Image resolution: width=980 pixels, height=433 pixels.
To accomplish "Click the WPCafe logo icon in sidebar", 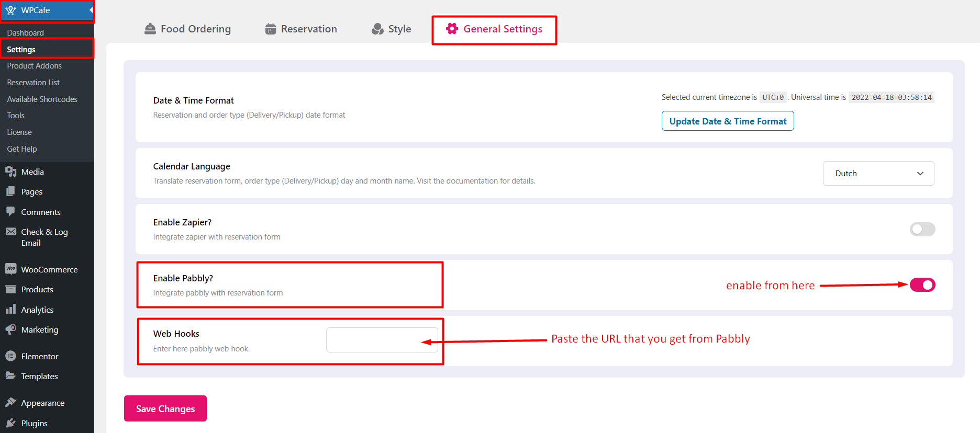I will pos(10,10).
